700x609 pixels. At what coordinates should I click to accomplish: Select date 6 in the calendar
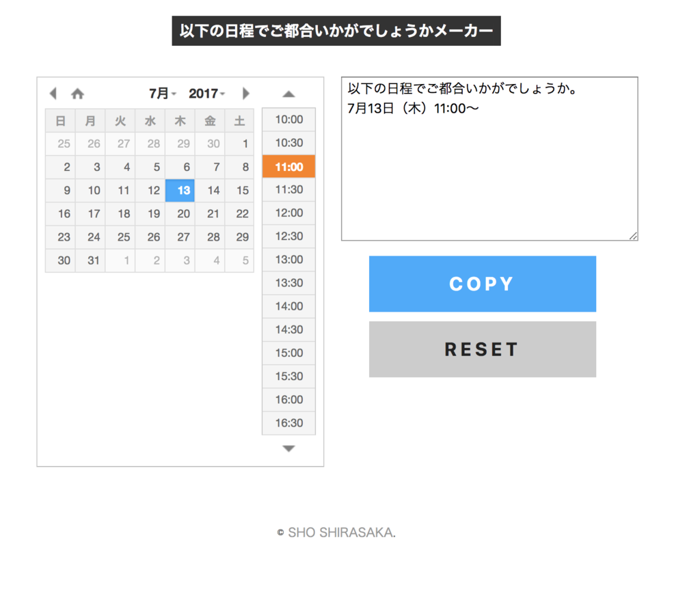[x=180, y=167]
